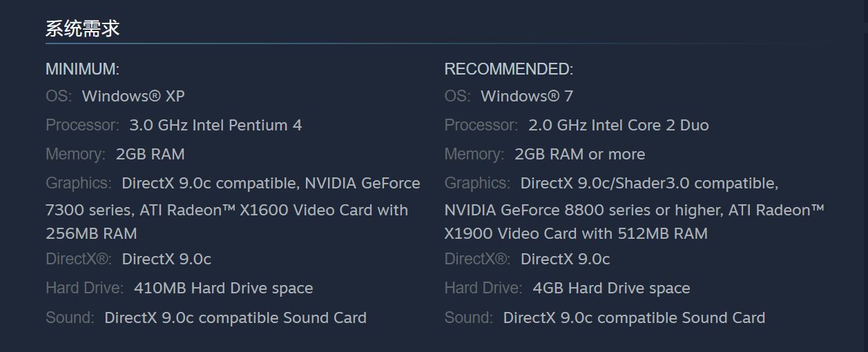868x352 pixels.
Task: Click the Processor label under MINIMUM
Action: click(82, 125)
